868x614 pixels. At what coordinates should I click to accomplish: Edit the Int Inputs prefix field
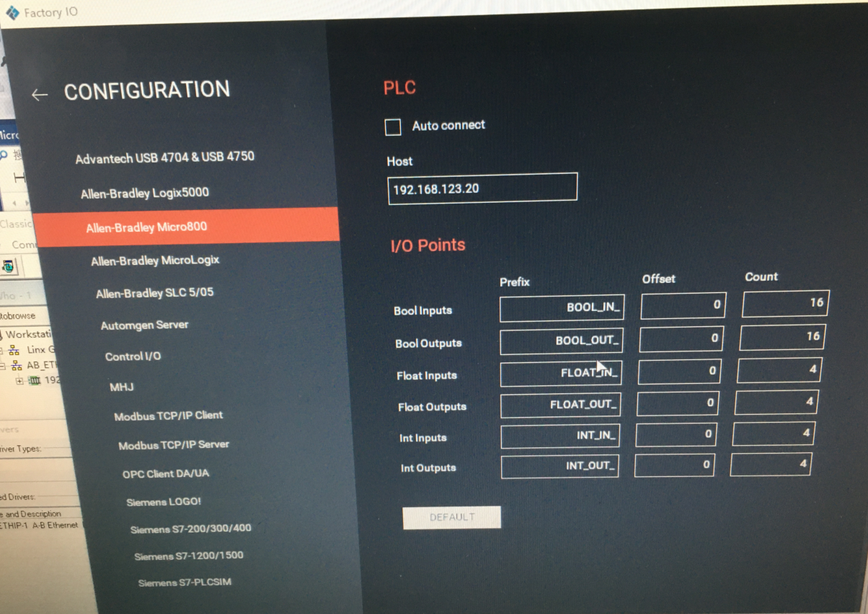pos(559,436)
